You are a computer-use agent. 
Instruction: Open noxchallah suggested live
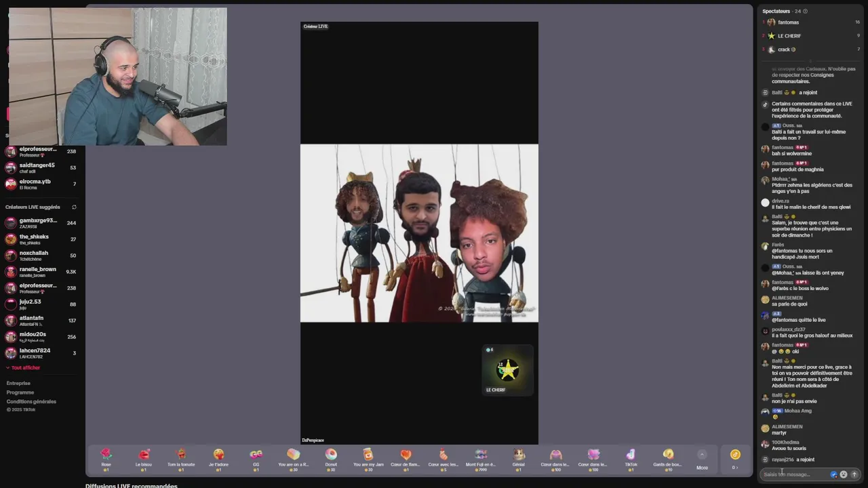[41, 256]
